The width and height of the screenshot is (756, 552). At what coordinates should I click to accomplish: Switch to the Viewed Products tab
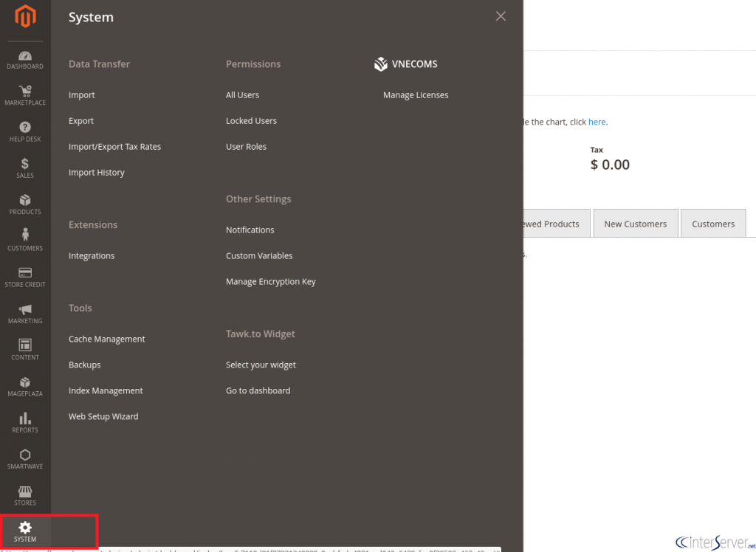(557, 224)
